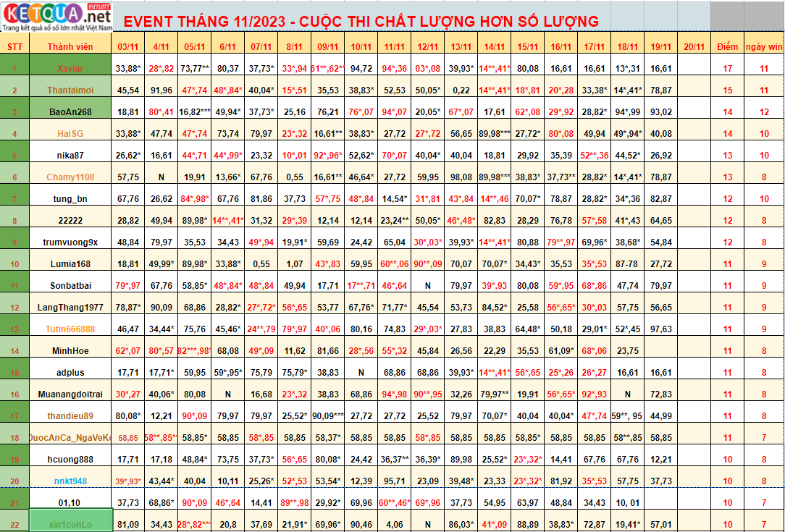
Task: Click the Thành viên column header
Action: 70,47
